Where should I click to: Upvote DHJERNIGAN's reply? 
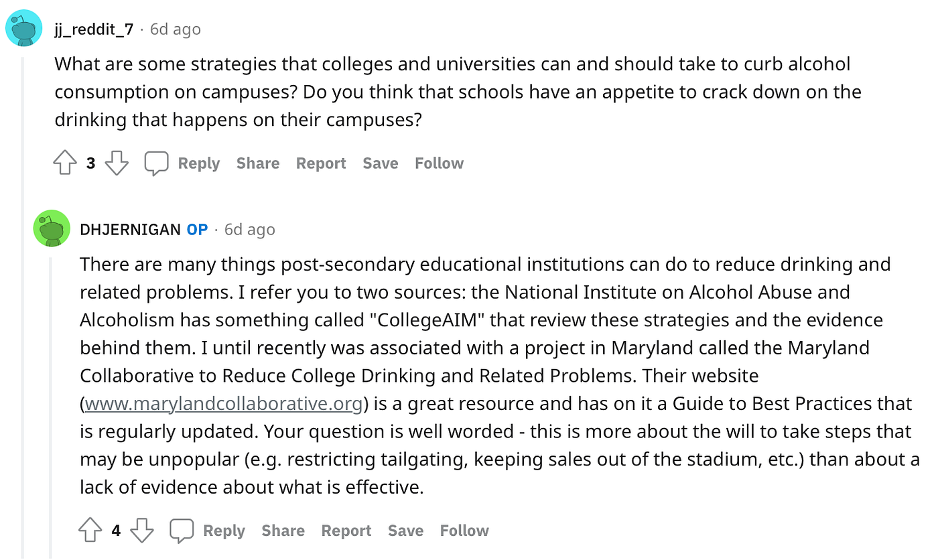pos(90,531)
